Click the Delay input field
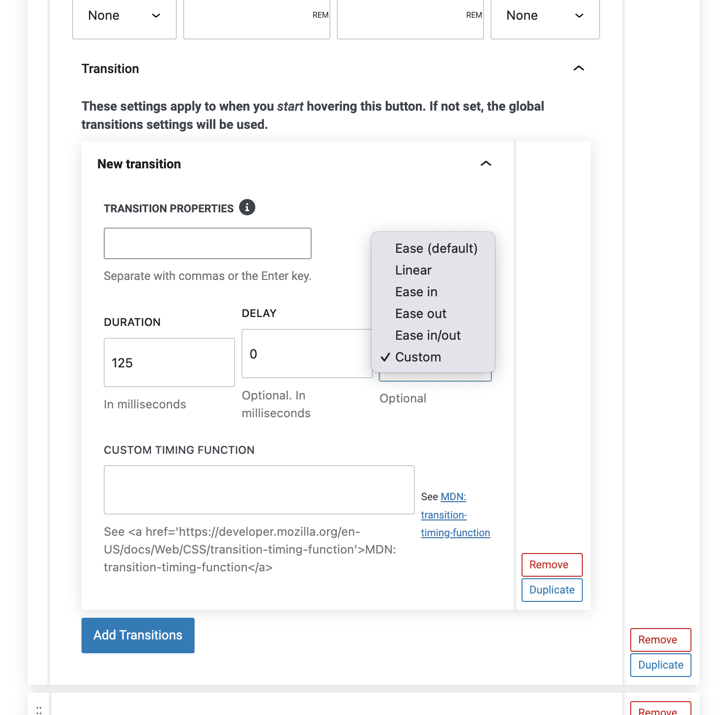This screenshot has height=715, width=728. click(x=306, y=354)
